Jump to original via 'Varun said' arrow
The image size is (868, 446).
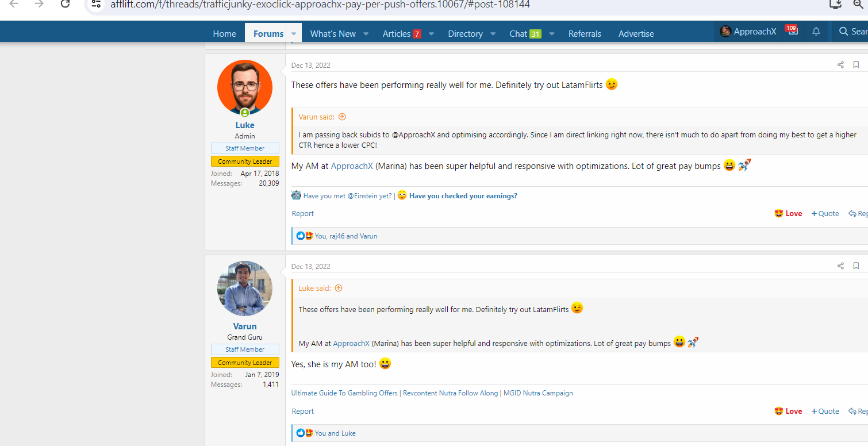pyautogui.click(x=342, y=117)
